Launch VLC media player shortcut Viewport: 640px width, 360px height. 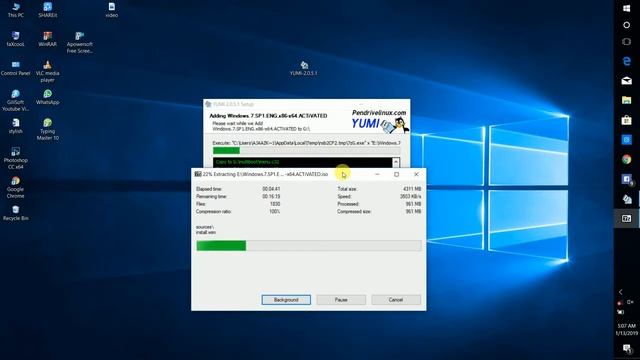[47, 71]
